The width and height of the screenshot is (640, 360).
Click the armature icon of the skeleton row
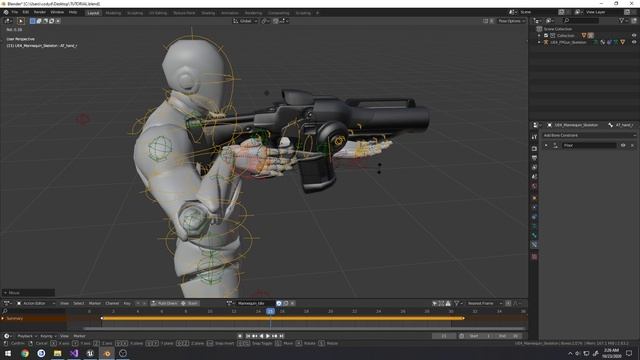(546, 42)
